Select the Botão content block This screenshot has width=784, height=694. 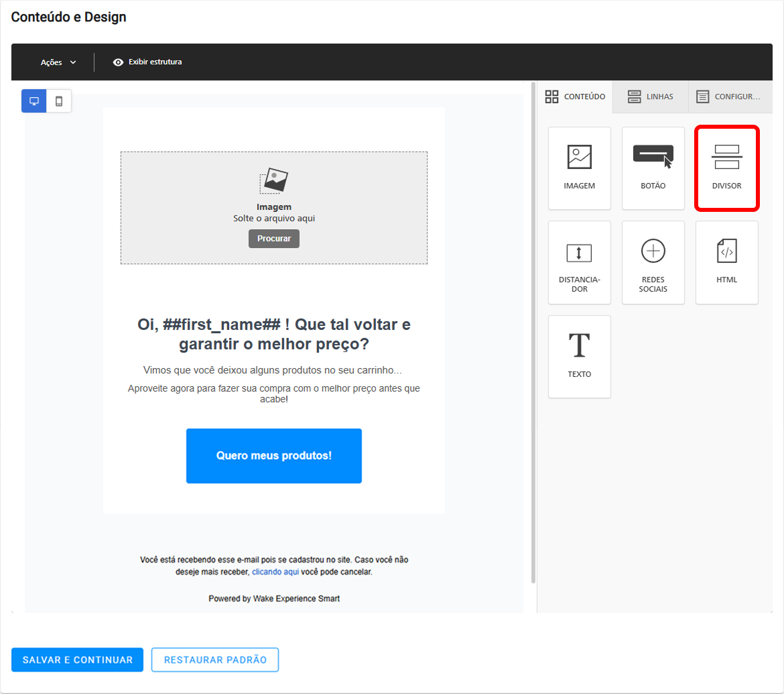tap(653, 168)
